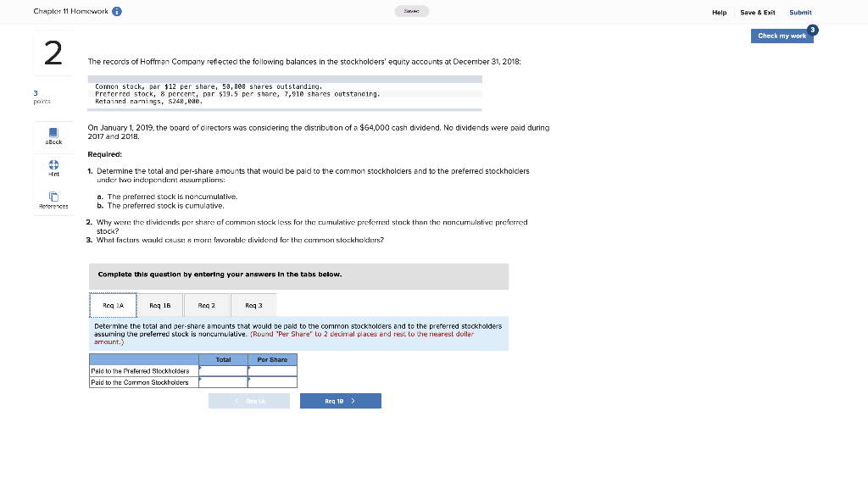Click the Saved status indicator
The height and width of the screenshot is (483, 868).
[x=411, y=11]
